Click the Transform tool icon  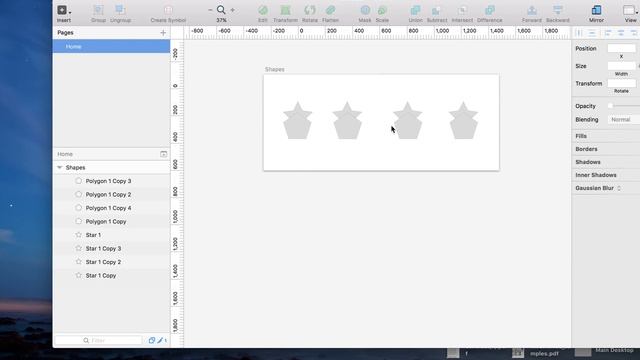(285, 10)
